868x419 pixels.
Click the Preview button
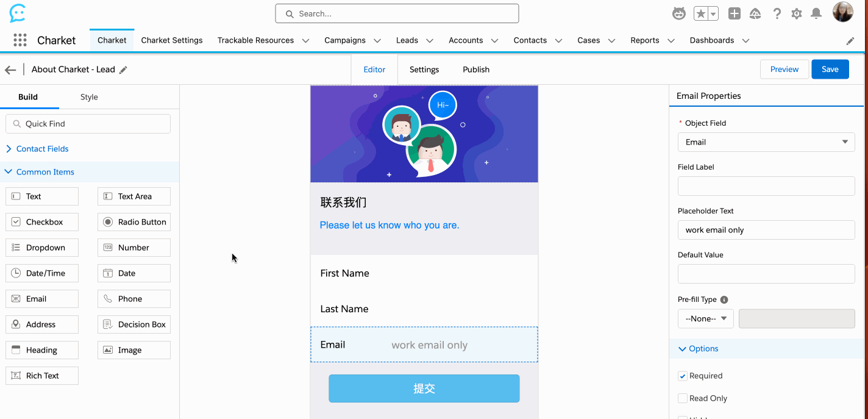click(x=784, y=70)
